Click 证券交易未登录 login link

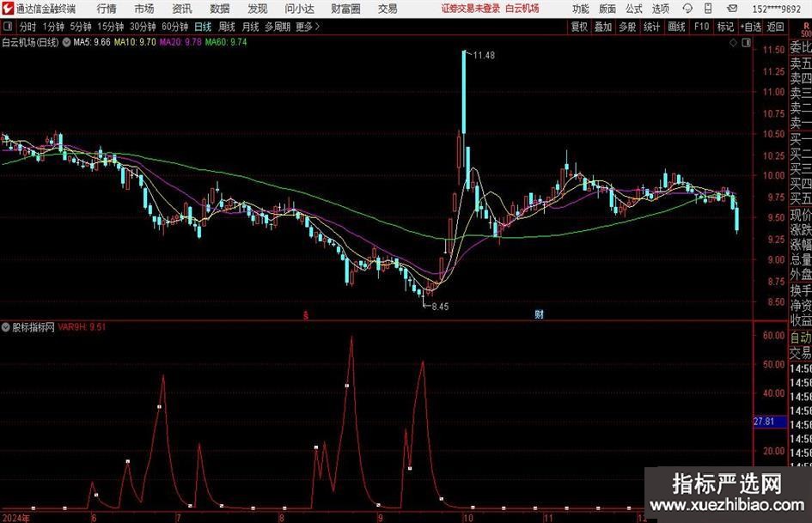pos(471,9)
